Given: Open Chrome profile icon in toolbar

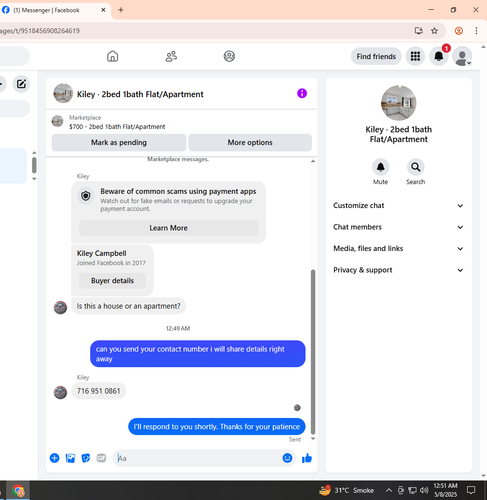Looking at the screenshot, I should point(459,31).
